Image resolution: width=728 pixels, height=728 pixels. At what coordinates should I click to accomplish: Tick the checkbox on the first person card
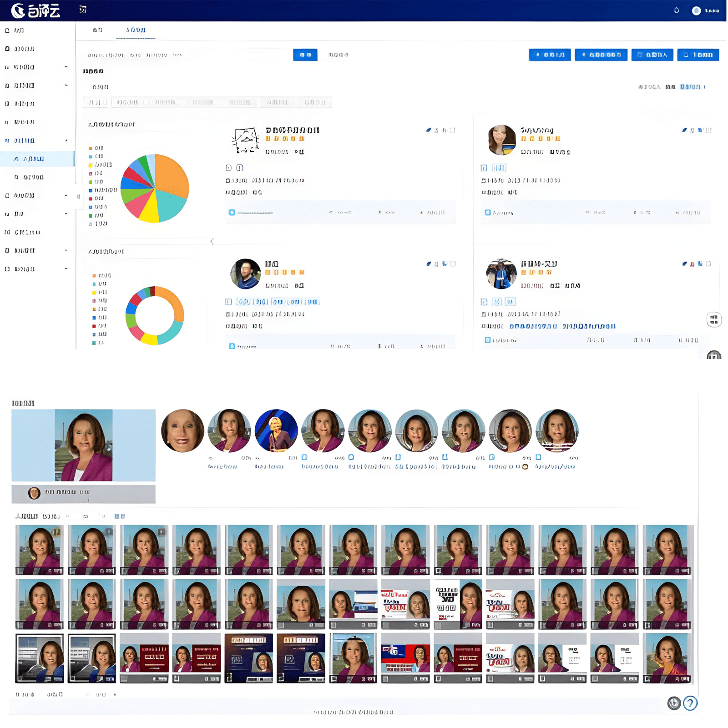(452, 130)
